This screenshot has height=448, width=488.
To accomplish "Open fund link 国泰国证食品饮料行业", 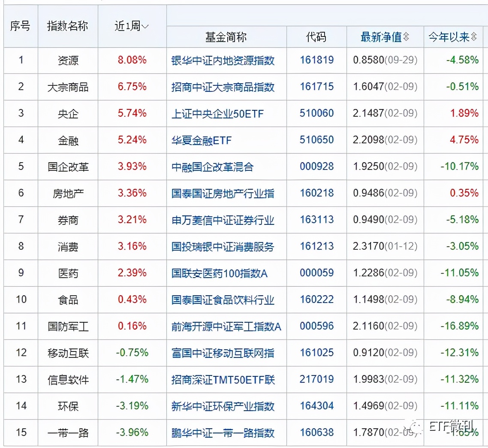I will [223, 300].
